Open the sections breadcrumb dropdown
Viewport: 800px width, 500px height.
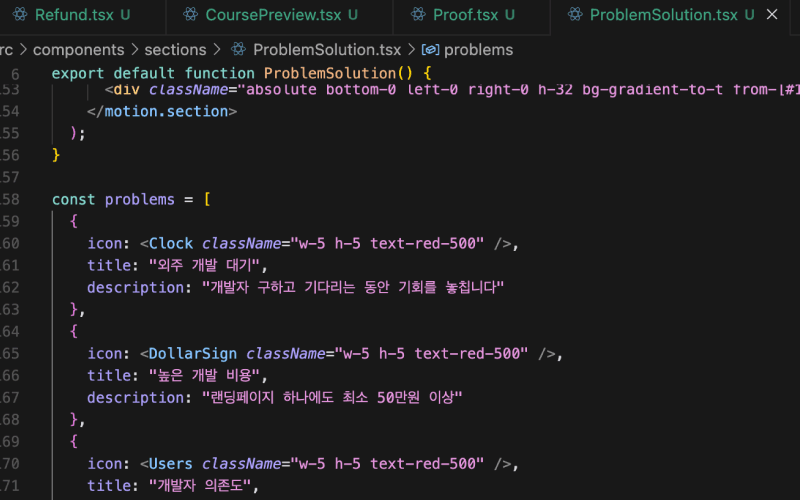(x=175, y=49)
